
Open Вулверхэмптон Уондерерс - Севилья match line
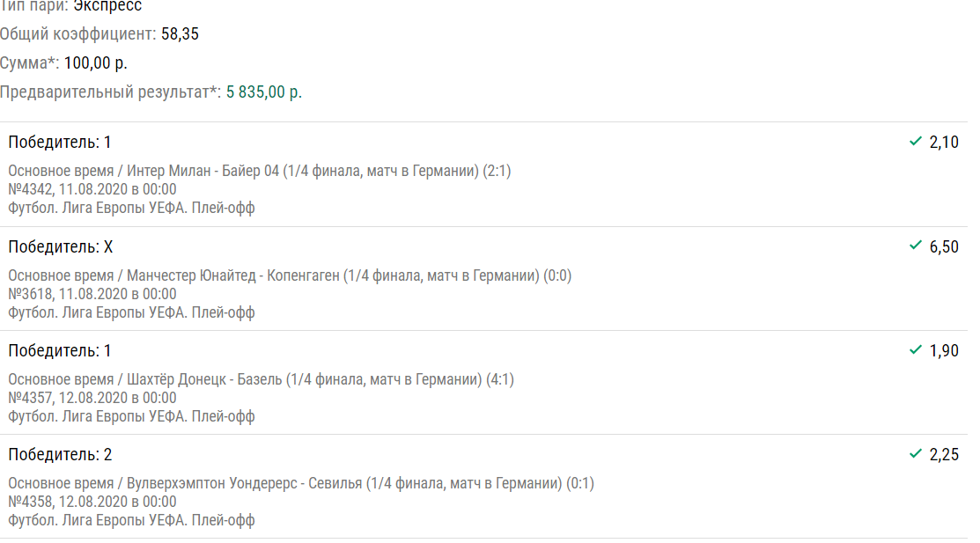[x=301, y=483]
